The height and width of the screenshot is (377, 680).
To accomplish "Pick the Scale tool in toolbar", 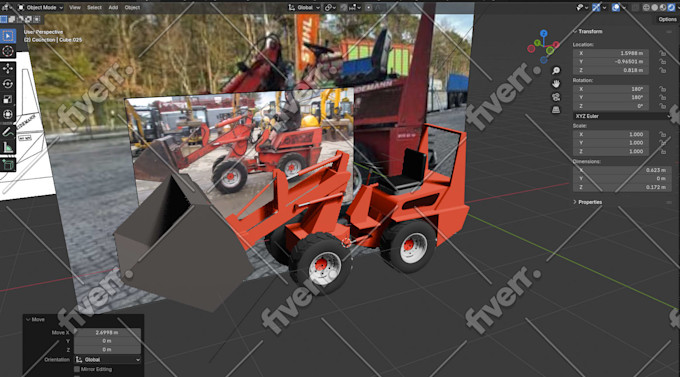I will pyautogui.click(x=8, y=99).
